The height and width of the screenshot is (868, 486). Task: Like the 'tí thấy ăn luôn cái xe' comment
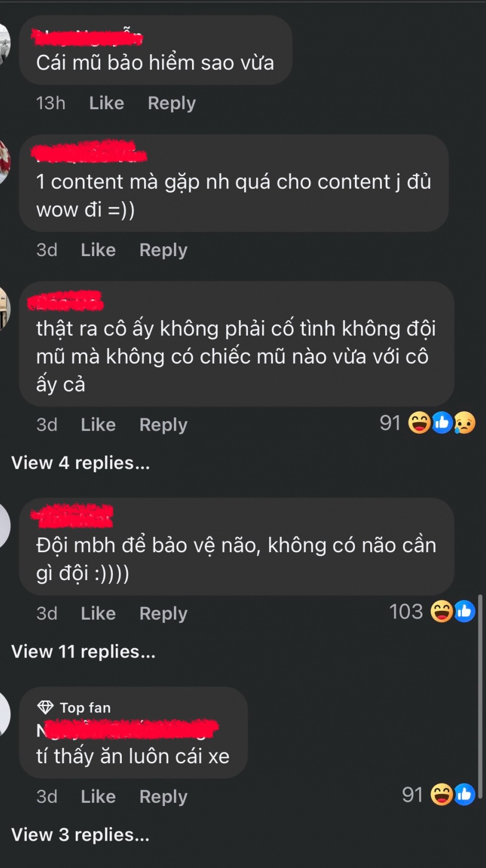click(x=98, y=797)
